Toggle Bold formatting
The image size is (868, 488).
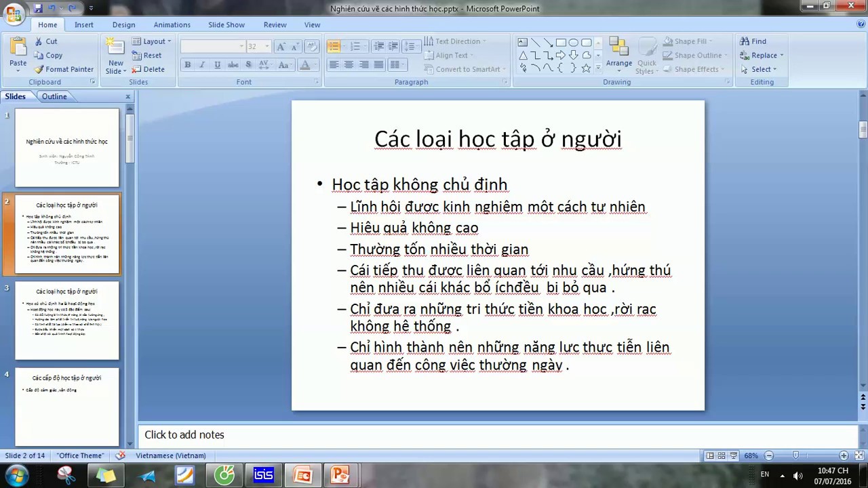188,65
